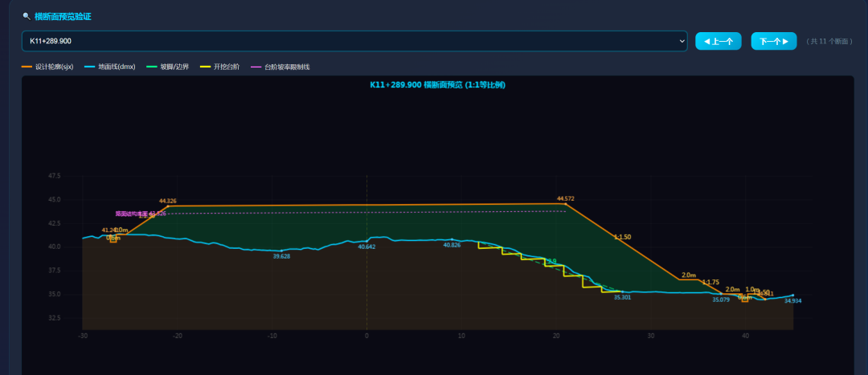The width and height of the screenshot is (868, 375).
Task: Hide the 开挖台阶 legend series
Action: tap(219, 67)
